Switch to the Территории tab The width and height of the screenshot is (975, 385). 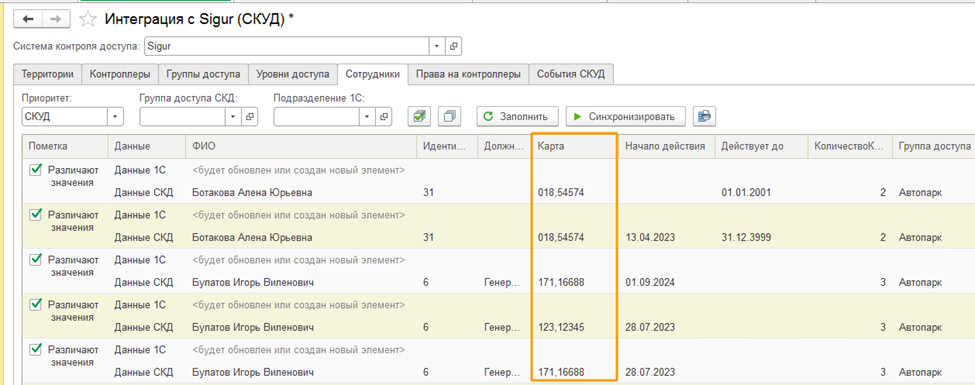pyautogui.click(x=47, y=74)
